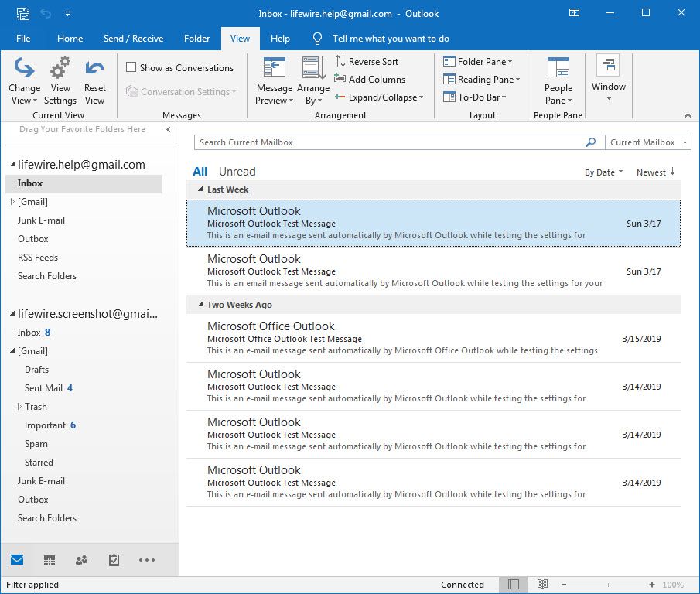Collapse lifewire.screenshot account tree
Image resolution: width=700 pixels, height=594 pixels.
(12, 314)
